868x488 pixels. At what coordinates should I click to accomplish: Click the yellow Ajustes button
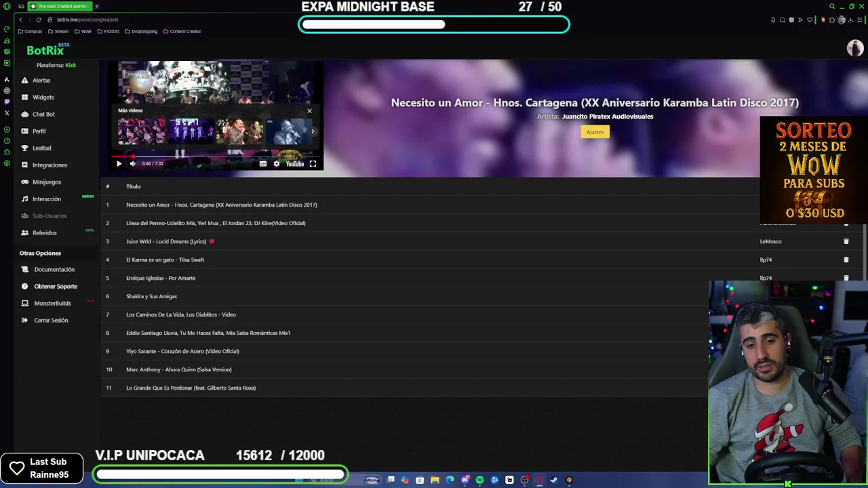pyautogui.click(x=595, y=131)
